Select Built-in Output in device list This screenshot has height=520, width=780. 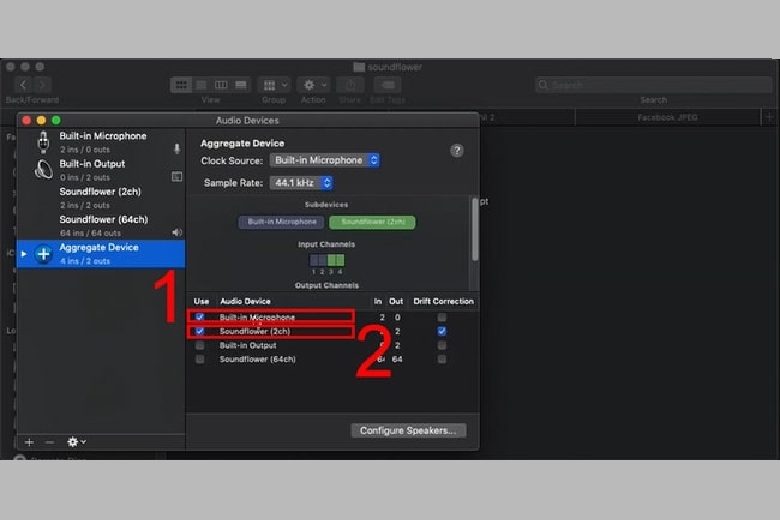point(101,170)
